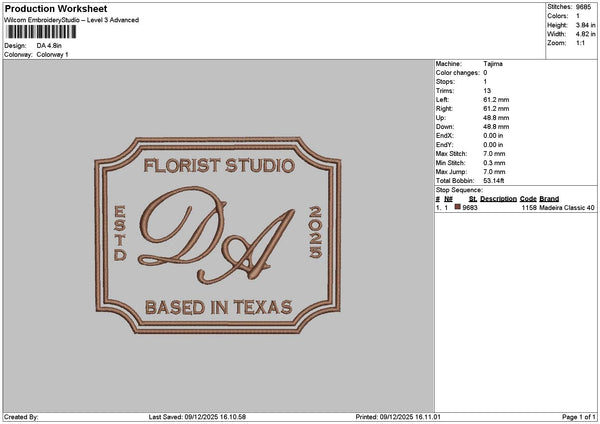The height and width of the screenshot is (424, 600).
Task: Select the Height value '3.84 in'
Action: point(585,25)
